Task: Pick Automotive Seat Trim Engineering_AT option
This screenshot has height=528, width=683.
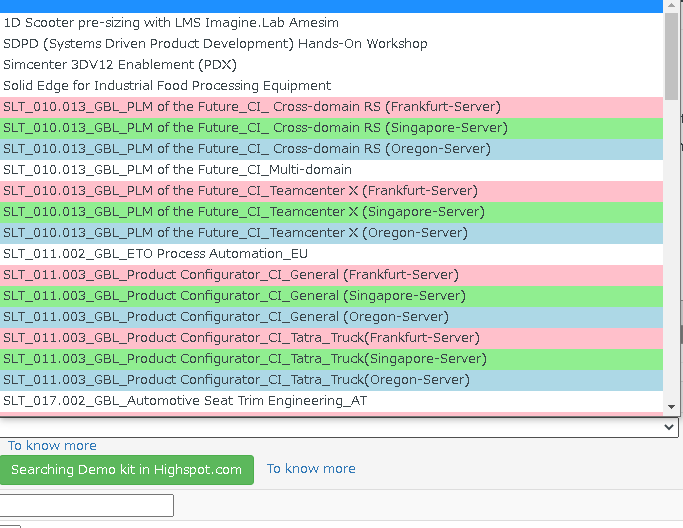Action: [185, 400]
